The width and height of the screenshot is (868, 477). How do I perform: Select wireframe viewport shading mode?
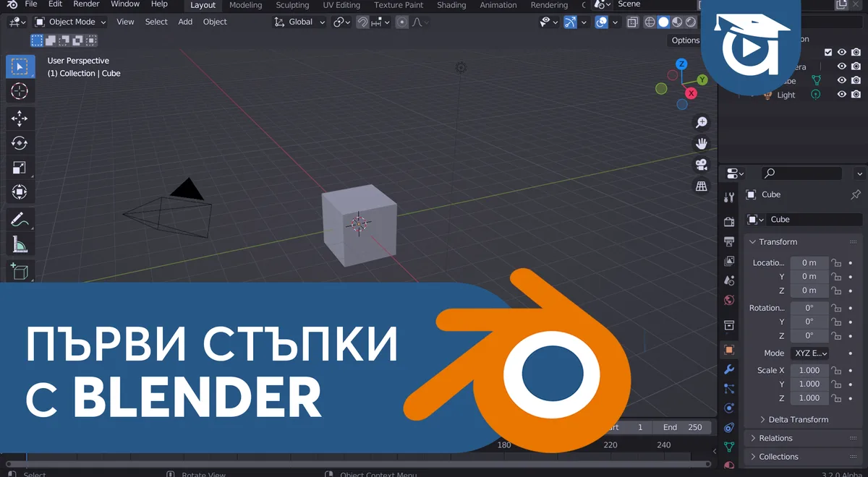[x=650, y=22]
